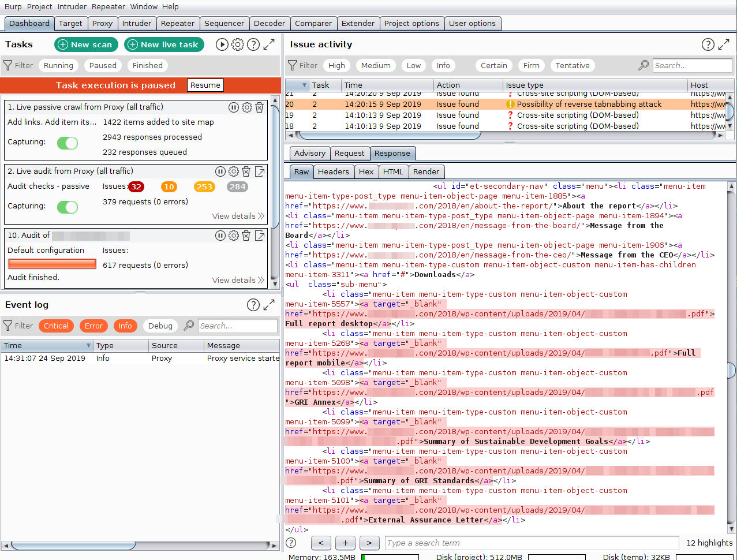Toggle Capturing off for Live audit
Viewport: 737px width, 560px height.
tap(68, 207)
